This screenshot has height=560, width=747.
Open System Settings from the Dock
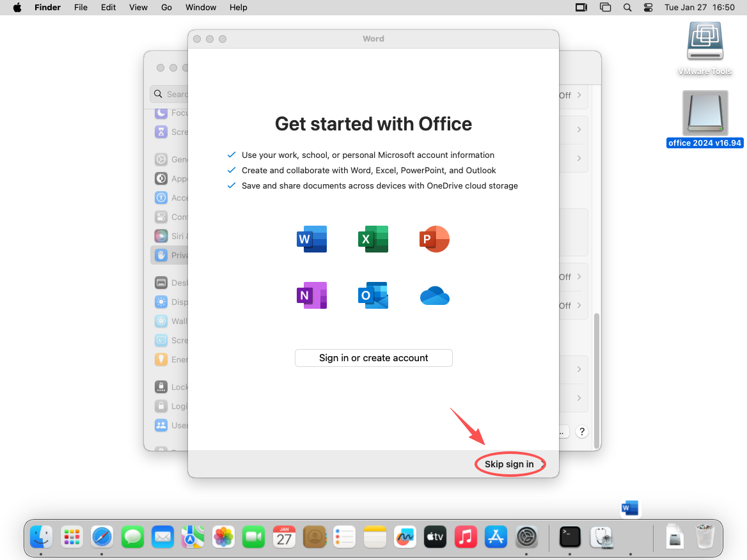pos(526,538)
